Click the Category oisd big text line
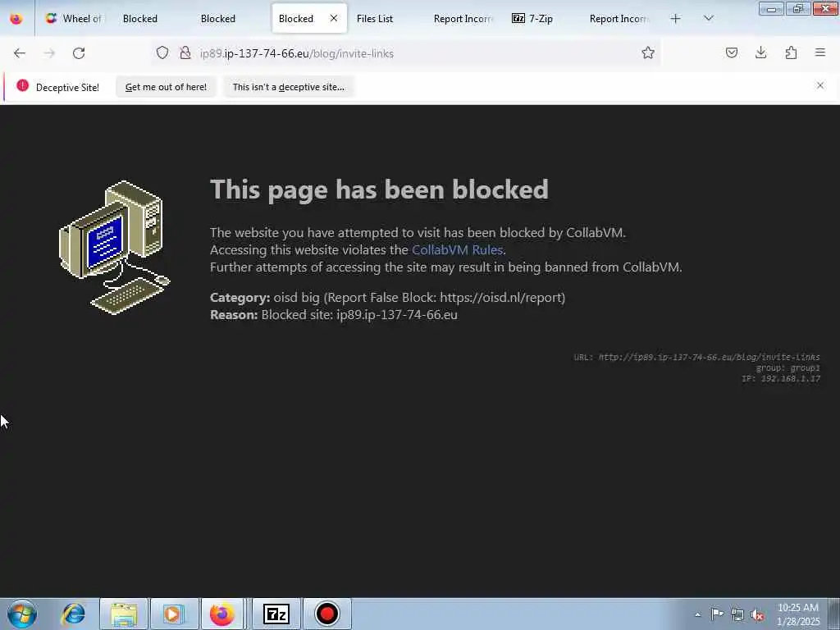 click(x=387, y=298)
